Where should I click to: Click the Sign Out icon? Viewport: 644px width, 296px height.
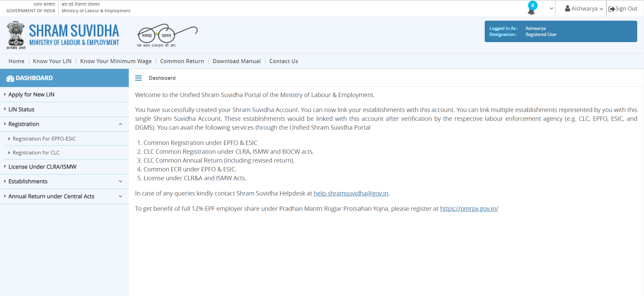pyautogui.click(x=611, y=9)
